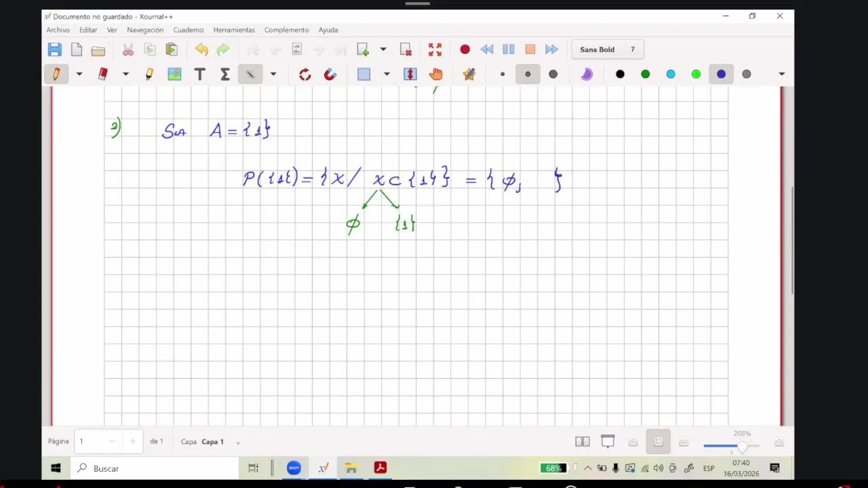Click the page number input field

coord(89,441)
